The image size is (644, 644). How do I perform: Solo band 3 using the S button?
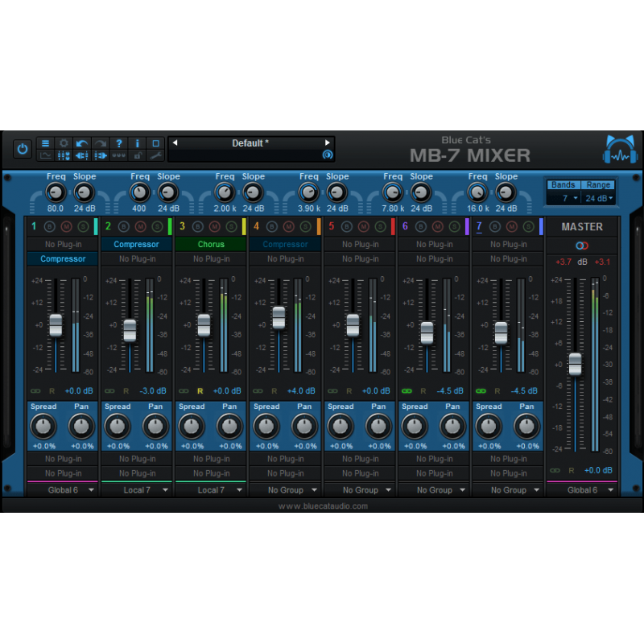click(230, 226)
